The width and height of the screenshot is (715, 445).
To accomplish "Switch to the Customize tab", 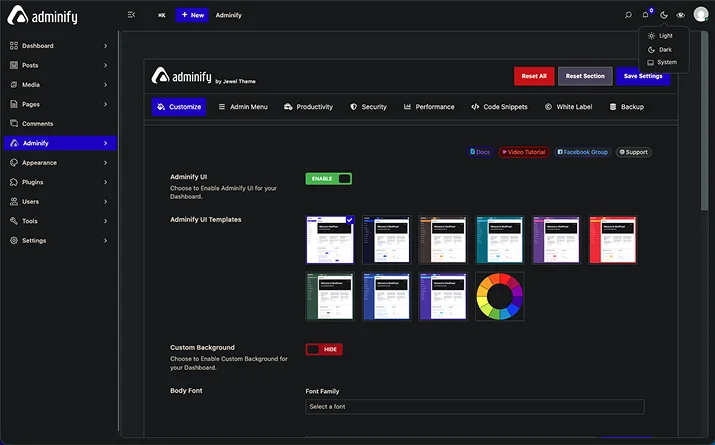I will point(179,107).
